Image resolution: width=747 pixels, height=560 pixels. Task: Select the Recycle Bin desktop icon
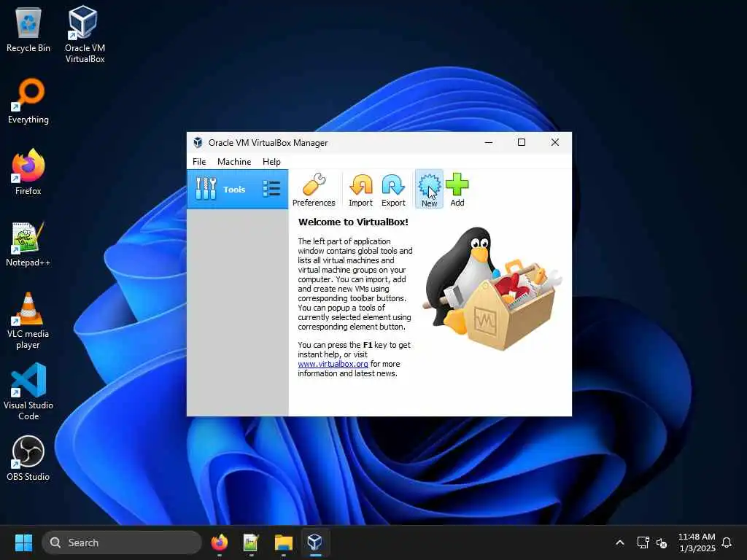tap(28, 30)
